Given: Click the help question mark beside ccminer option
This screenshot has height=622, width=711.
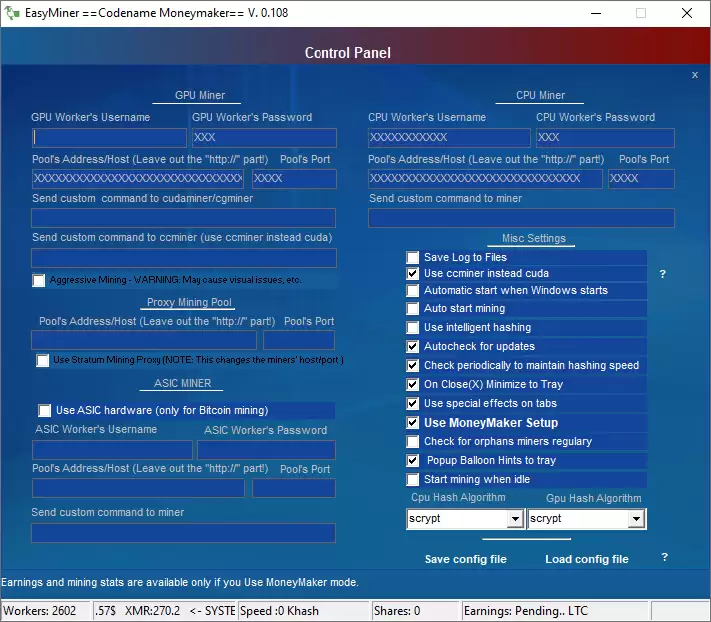Looking at the screenshot, I should [x=662, y=274].
